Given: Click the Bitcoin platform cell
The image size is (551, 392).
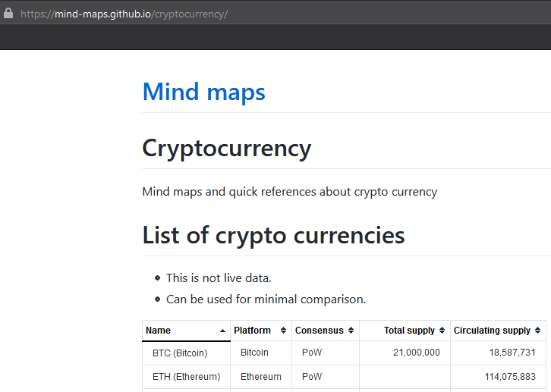Looking at the screenshot, I should (x=261, y=353).
